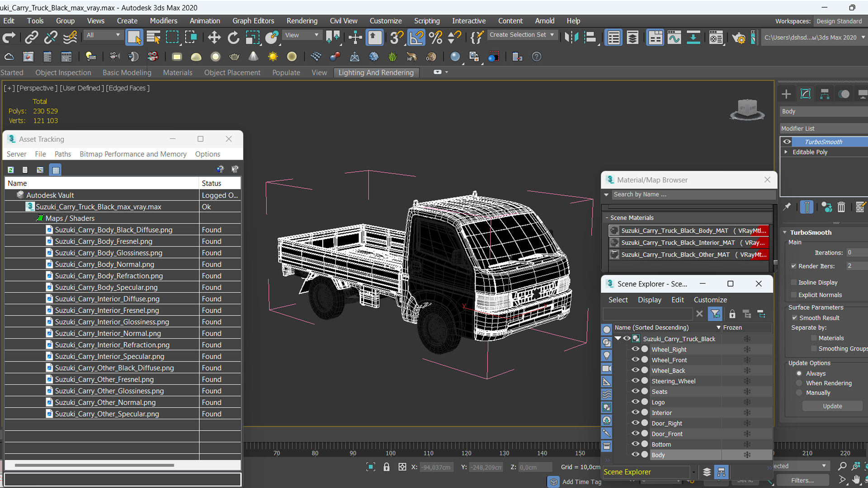The width and height of the screenshot is (868, 488).
Task: Select the Rotate transform tool
Action: [233, 38]
